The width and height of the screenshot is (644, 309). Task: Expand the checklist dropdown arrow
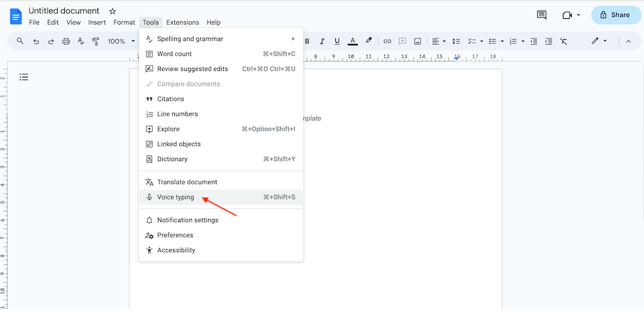click(x=481, y=41)
